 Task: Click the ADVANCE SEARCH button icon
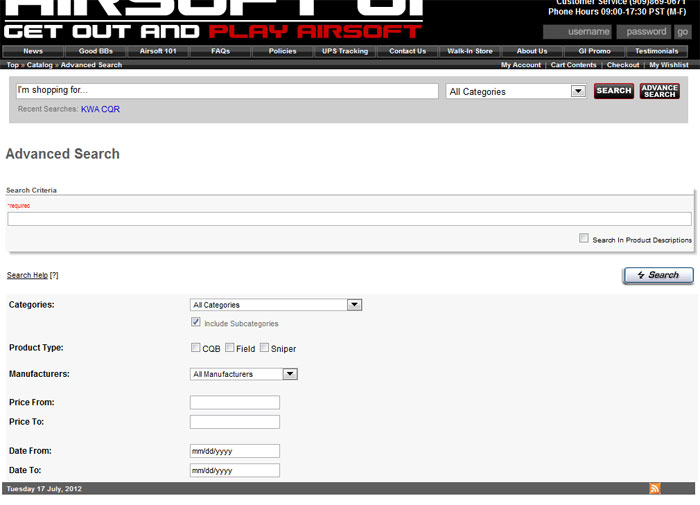click(660, 91)
